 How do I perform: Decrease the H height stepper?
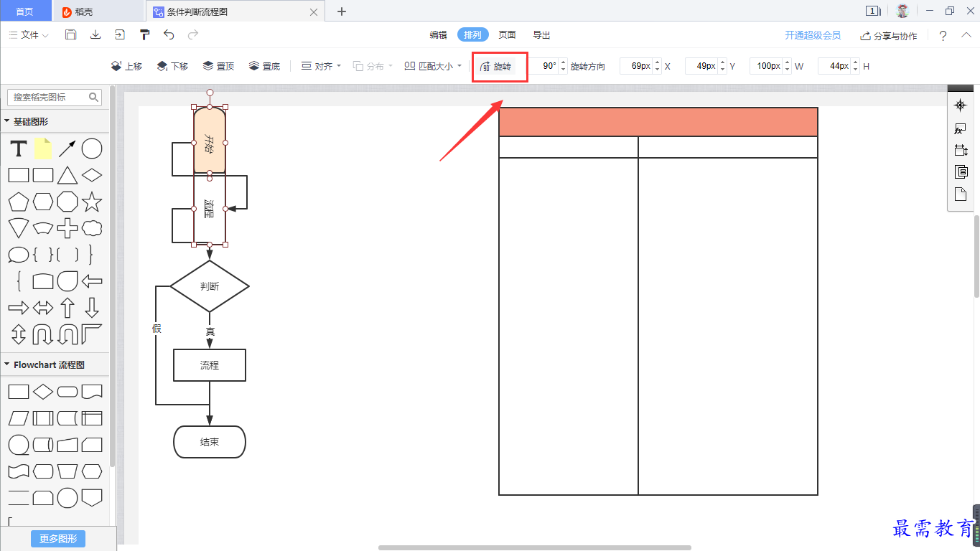pyautogui.click(x=855, y=70)
